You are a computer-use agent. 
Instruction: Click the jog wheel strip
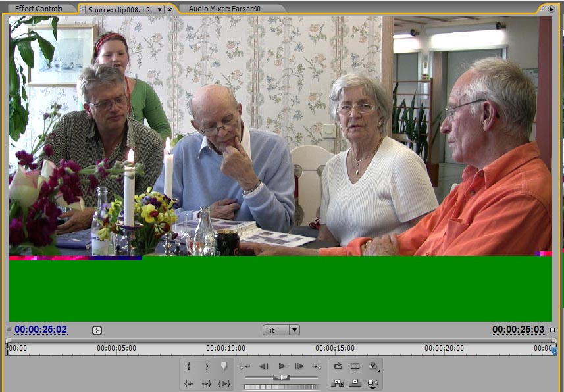coord(280,387)
